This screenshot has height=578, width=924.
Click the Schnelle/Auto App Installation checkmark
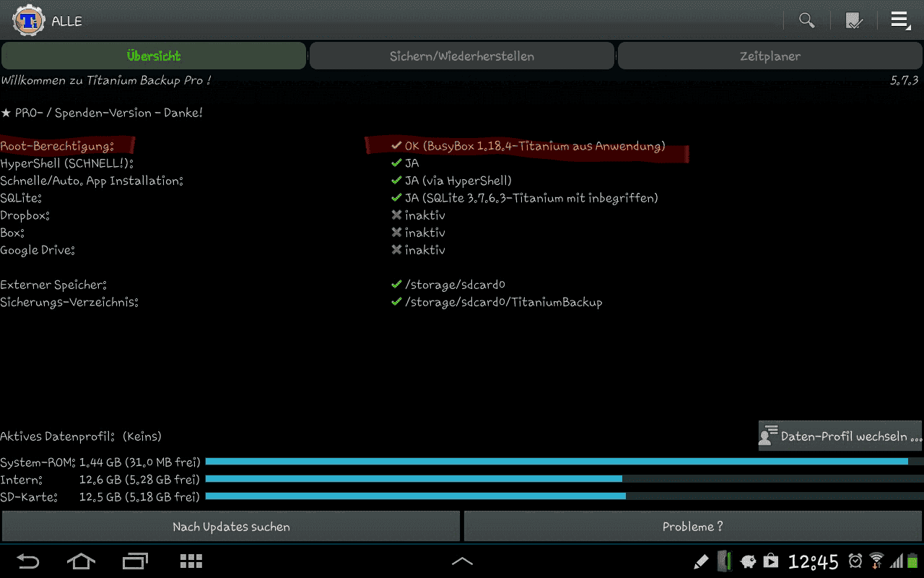coord(396,181)
